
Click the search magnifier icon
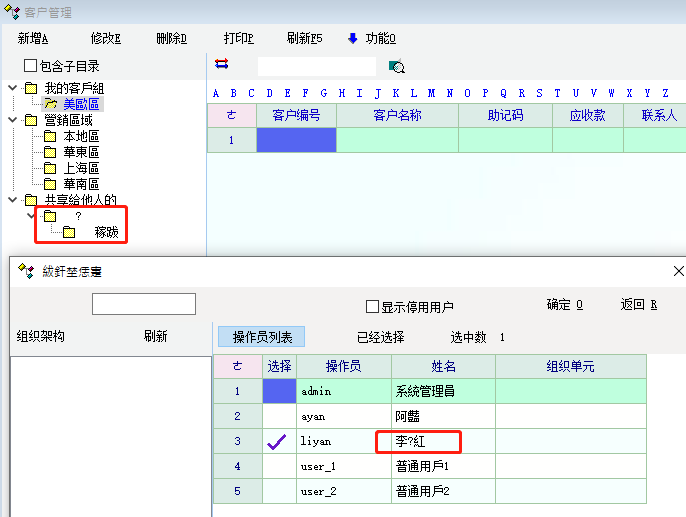tap(396, 67)
